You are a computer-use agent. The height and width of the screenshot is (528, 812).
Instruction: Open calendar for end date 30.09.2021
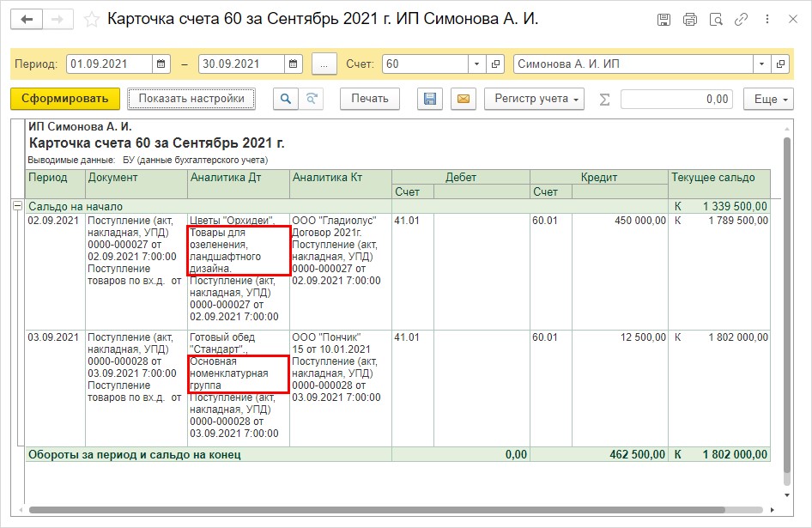click(x=293, y=64)
